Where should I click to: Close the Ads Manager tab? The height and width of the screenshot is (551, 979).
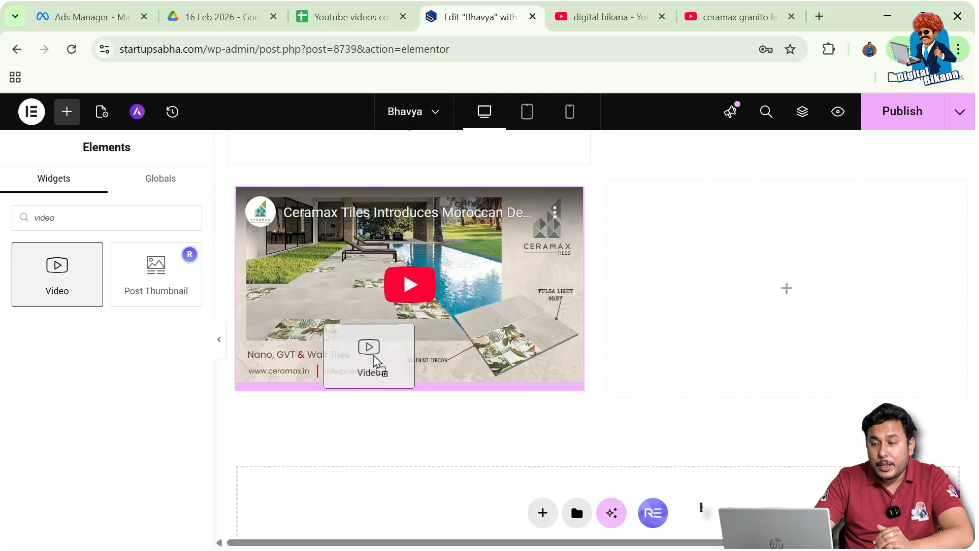click(144, 17)
